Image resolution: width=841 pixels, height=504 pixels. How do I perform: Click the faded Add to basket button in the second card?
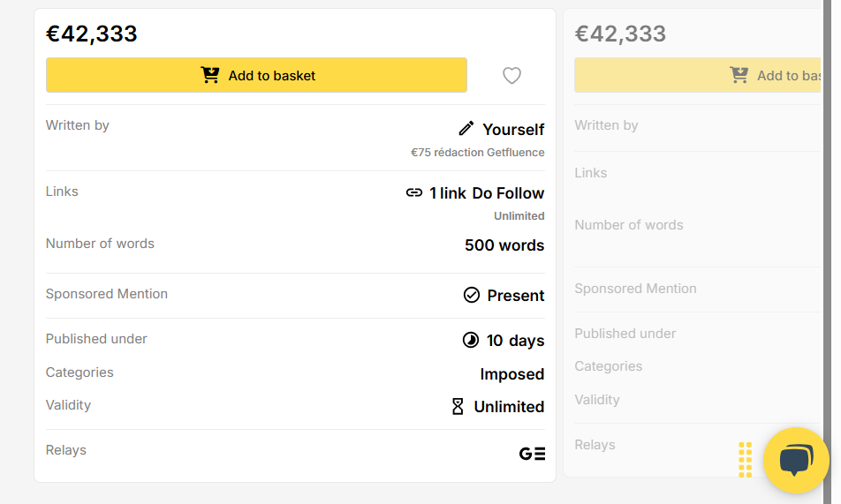(697, 75)
